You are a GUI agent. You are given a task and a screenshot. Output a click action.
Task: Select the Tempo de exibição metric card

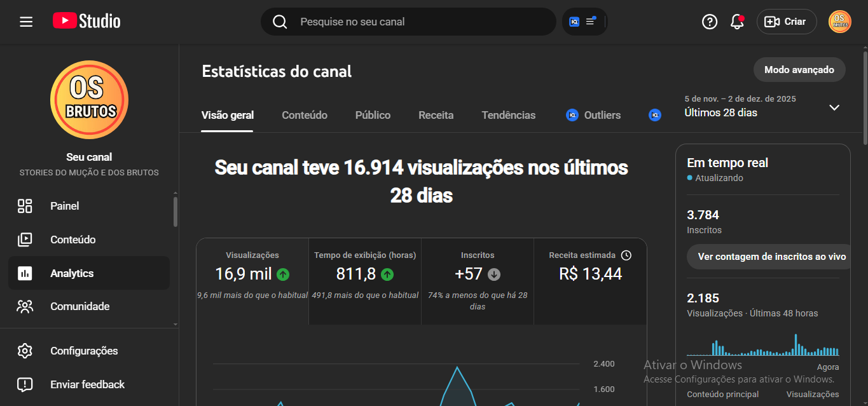pyautogui.click(x=365, y=281)
